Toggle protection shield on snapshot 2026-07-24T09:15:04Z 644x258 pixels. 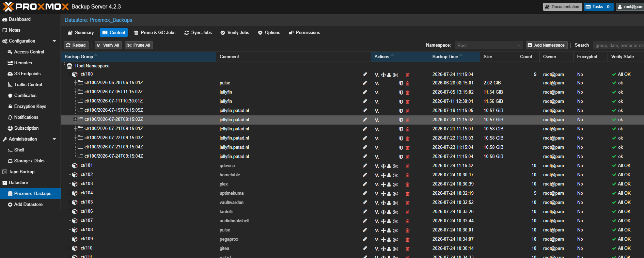point(401,157)
